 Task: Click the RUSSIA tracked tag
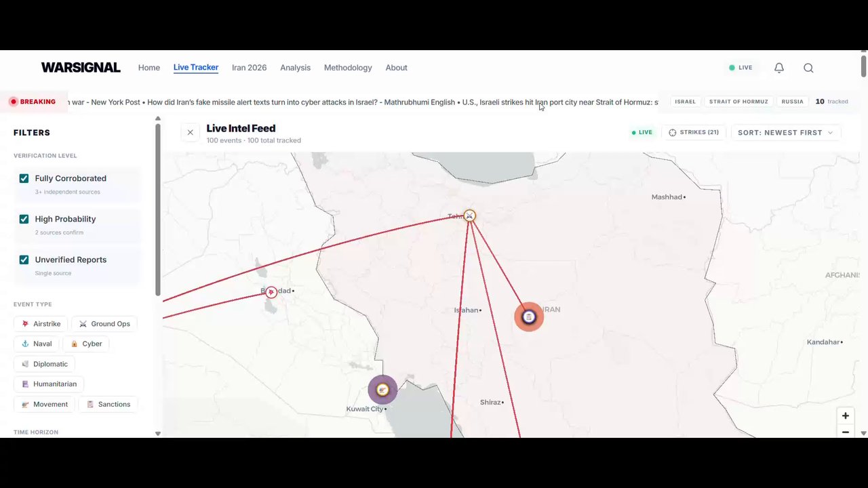(x=792, y=102)
